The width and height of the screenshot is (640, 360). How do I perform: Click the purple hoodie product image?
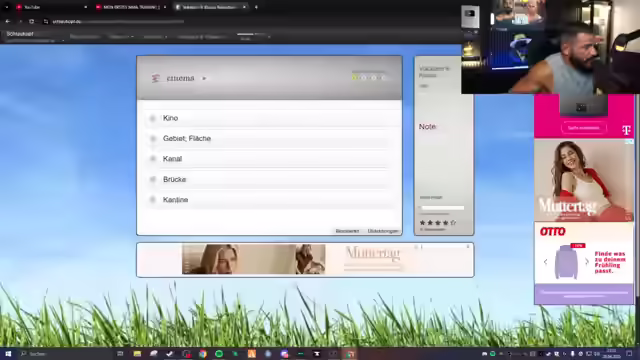(567, 262)
